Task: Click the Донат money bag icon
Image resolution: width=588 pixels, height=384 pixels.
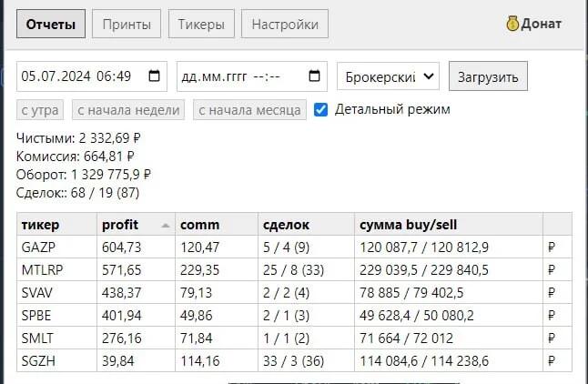Action: 512,24
